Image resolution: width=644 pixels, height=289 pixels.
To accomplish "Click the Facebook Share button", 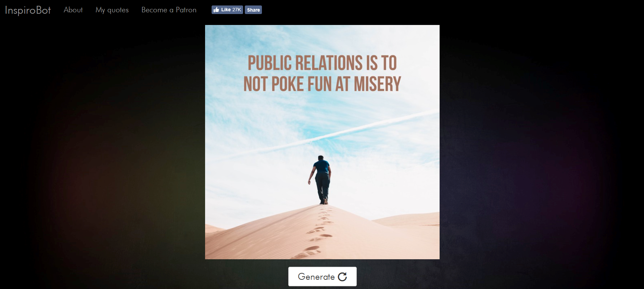I will pos(253,10).
